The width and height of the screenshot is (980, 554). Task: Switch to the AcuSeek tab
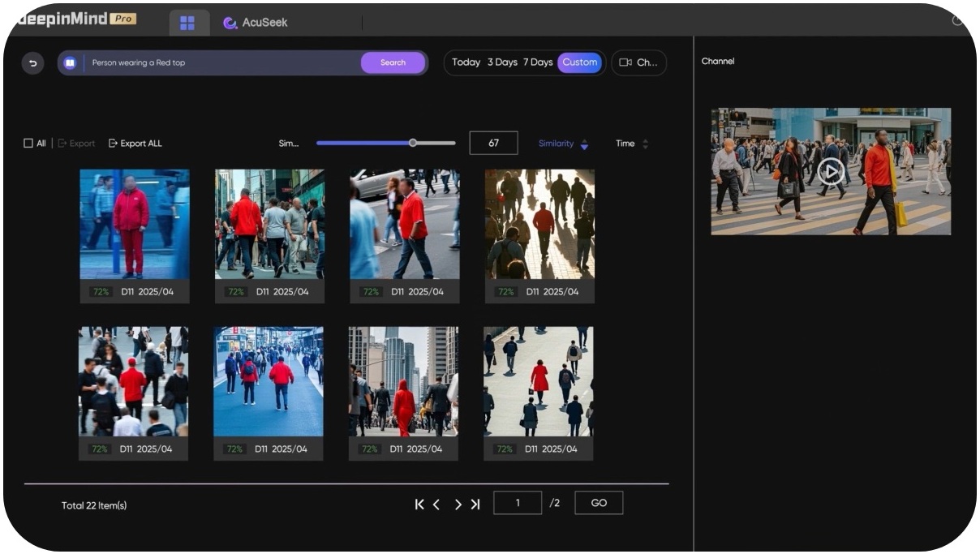click(x=256, y=24)
